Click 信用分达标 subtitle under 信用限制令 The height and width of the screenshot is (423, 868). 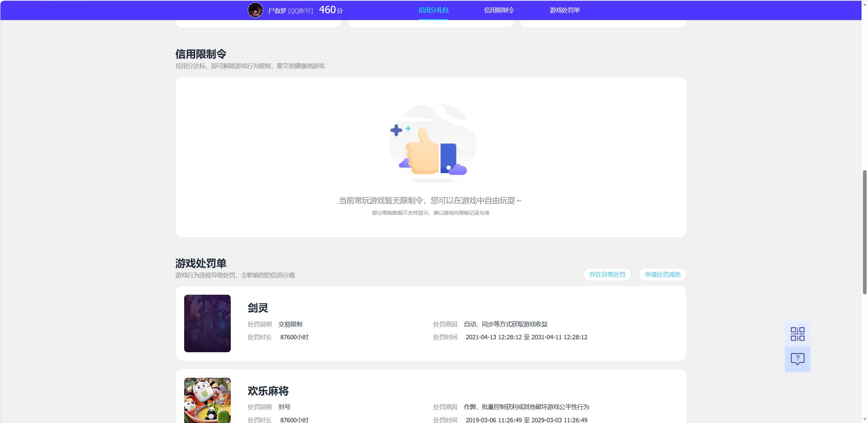pos(250,66)
